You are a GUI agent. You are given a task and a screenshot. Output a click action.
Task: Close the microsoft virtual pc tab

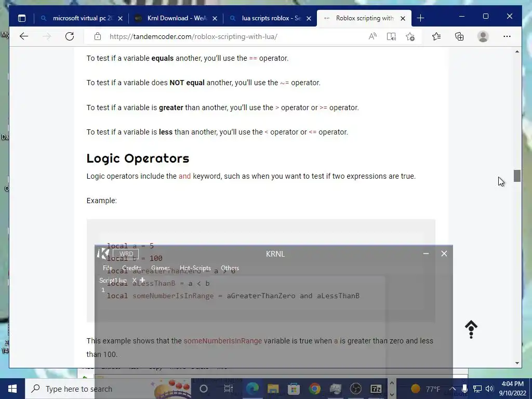[120, 18]
